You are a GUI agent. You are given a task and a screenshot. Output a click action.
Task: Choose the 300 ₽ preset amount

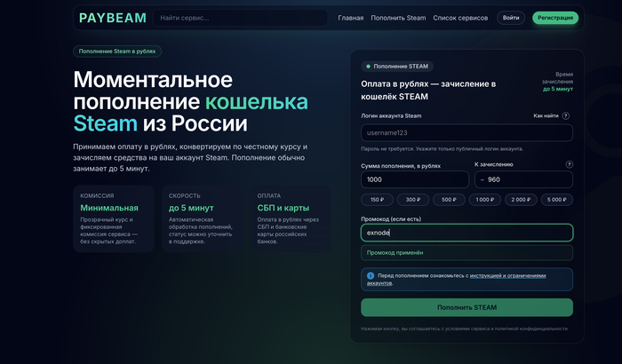click(412, 200)
